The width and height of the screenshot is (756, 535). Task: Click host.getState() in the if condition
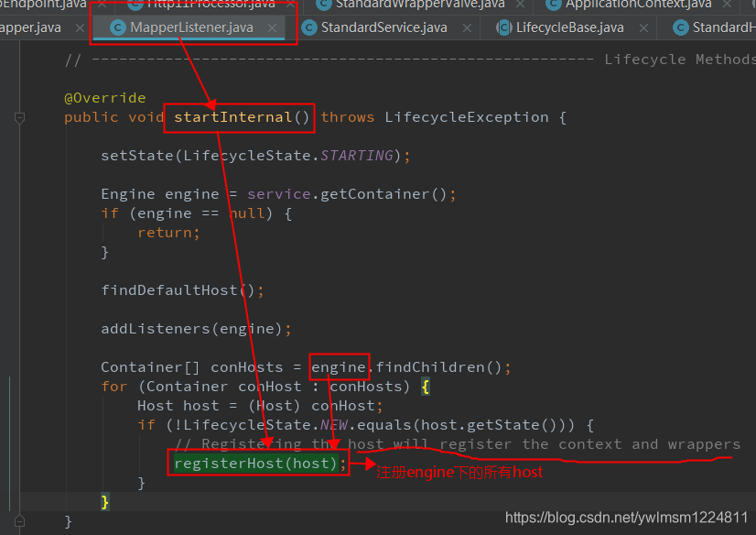490,424
